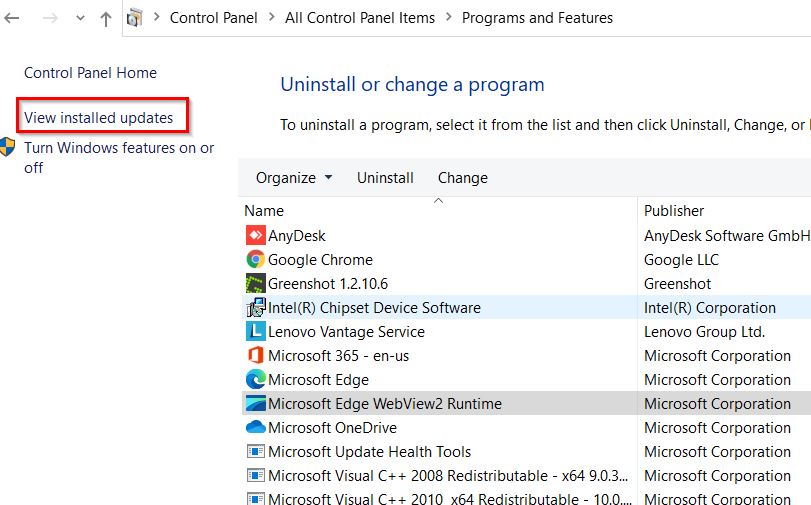Click the Control Panel icon in address bar
The width and height of the screenshot is (811, 505).
134,18
